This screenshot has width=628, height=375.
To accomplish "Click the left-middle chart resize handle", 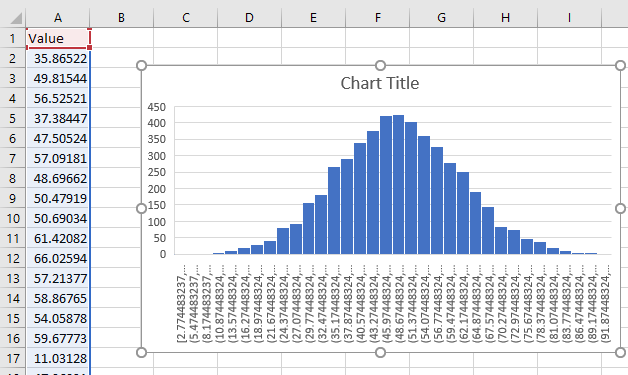I will [x=141, y=208].
